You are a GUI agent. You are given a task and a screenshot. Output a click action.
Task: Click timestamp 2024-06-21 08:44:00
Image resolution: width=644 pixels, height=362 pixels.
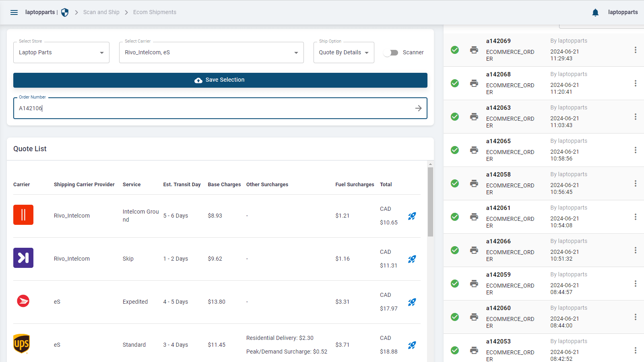(x=565, y=322)
